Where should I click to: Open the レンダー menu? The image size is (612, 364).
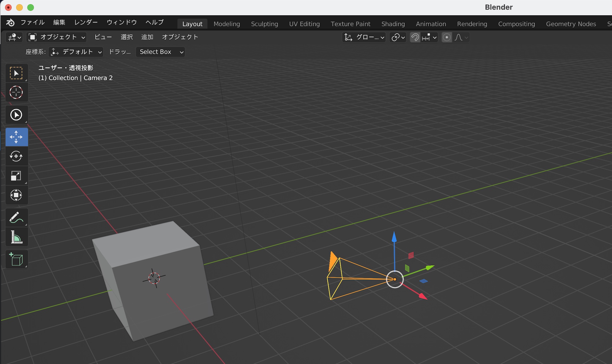tap(86, 22)
